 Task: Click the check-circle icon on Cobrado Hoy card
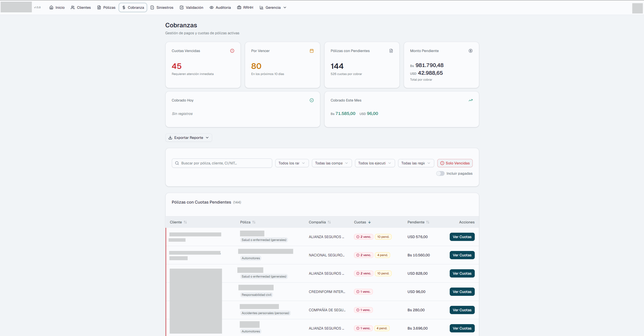pyautogui.click(x=311, y=100)
